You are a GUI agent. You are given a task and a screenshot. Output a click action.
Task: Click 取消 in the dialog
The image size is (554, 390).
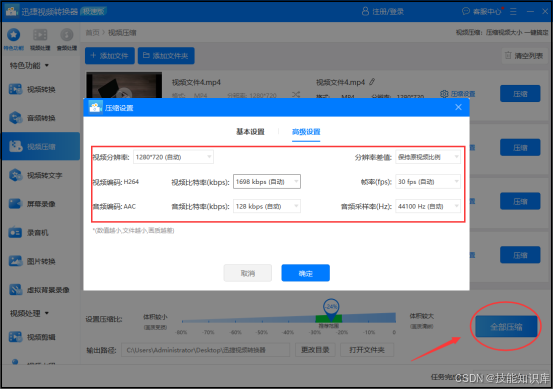click(x=248, y=273)
